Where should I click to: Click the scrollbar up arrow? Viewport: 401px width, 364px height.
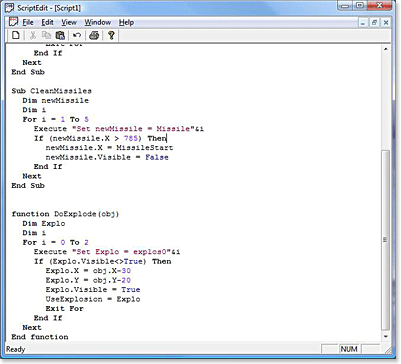pyautogui.click(x=386, y=49)
